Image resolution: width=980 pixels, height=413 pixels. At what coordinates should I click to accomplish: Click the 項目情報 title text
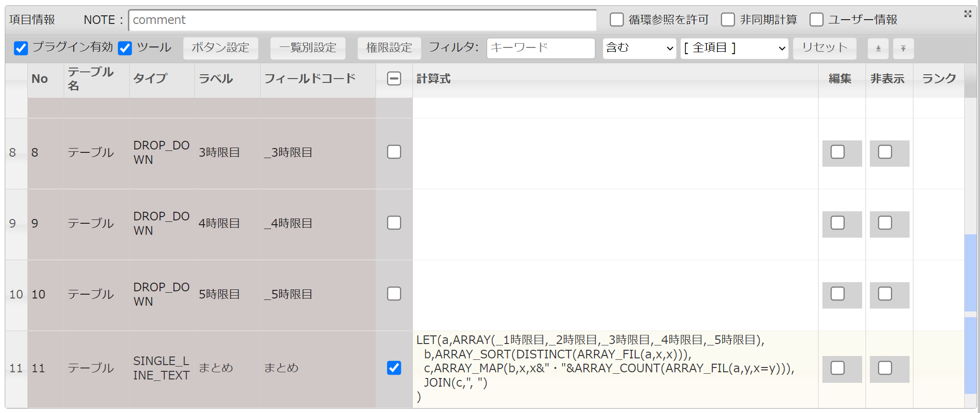tap(32, 20)
